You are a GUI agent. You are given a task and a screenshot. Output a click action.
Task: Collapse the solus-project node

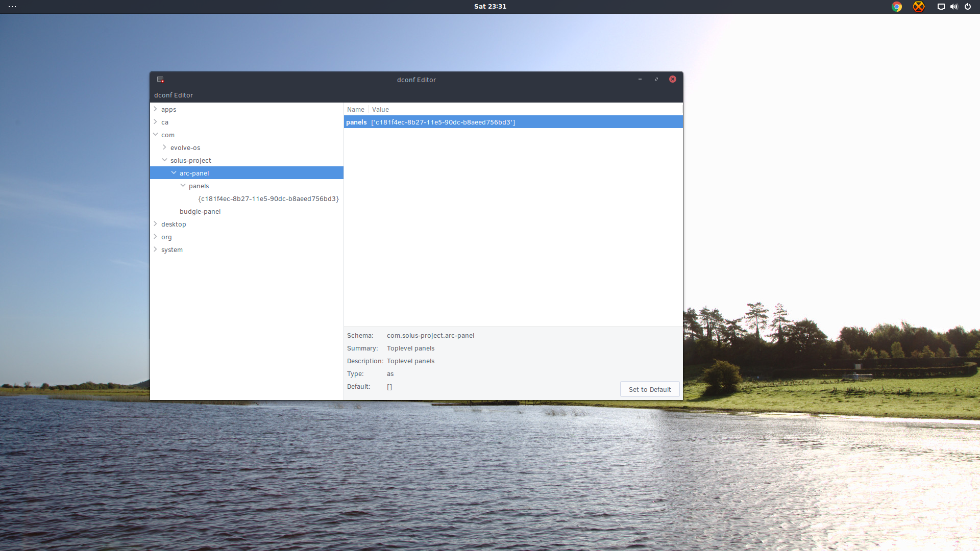click(x=164, y=160)
